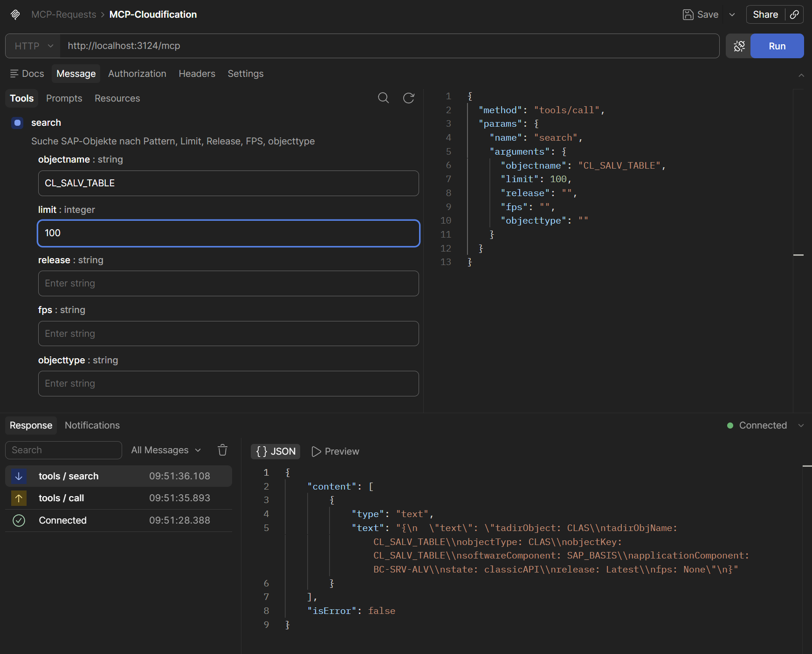The height and width of the screenshot is (654, 812).
Task: Open the Docs tab
Action: coord(27,74)
